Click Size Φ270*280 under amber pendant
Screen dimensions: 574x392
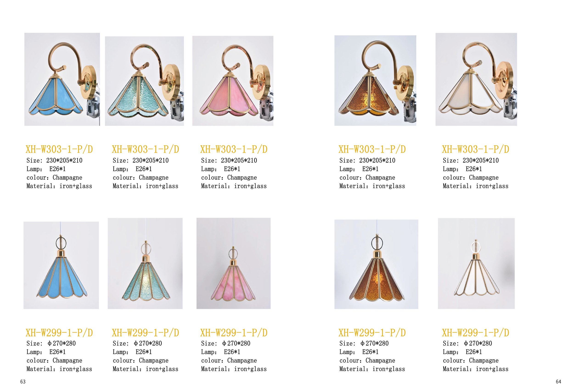364,343
